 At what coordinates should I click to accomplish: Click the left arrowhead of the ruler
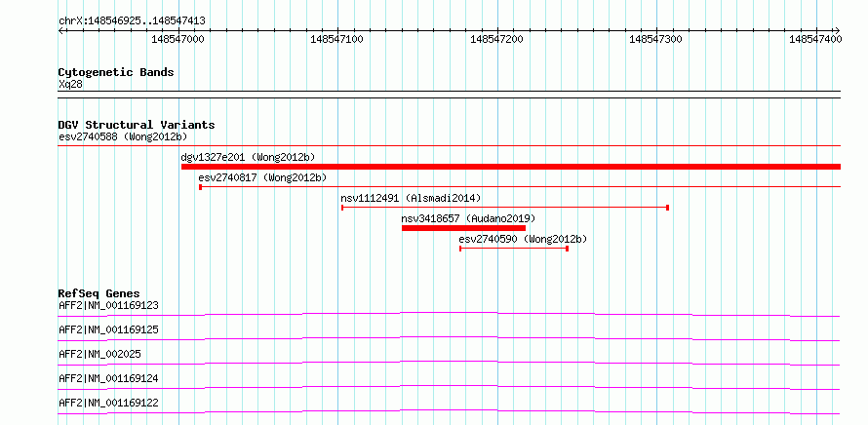click(60, 30)
